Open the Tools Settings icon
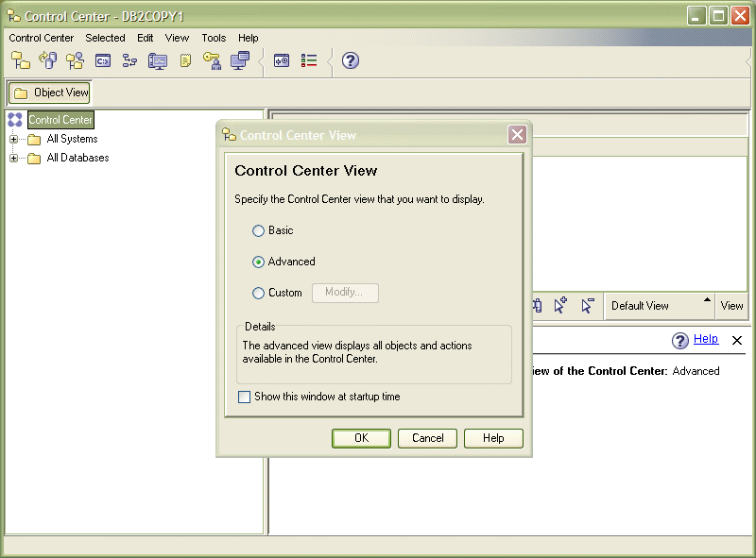Viewport: 756px width, 558px height. point(282,60)
